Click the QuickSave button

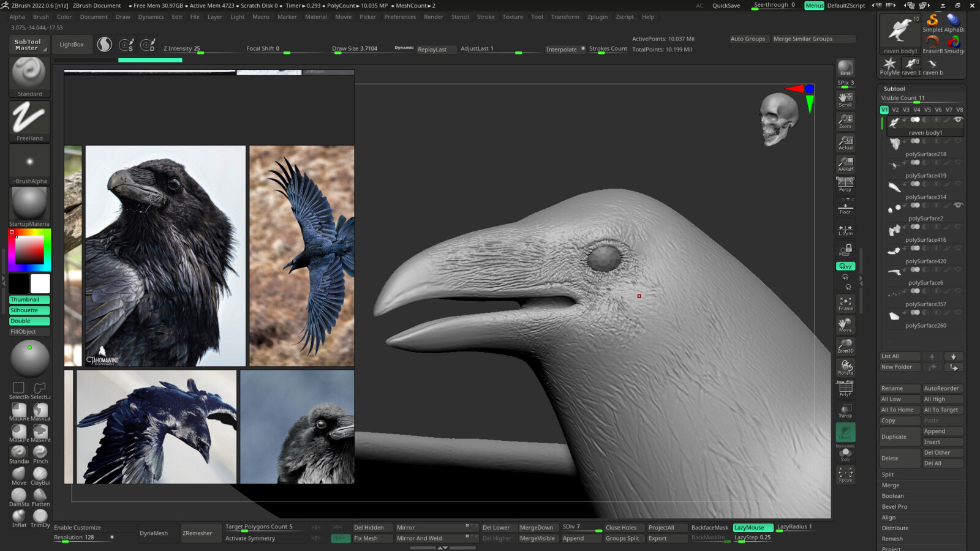tap(726, 6)
